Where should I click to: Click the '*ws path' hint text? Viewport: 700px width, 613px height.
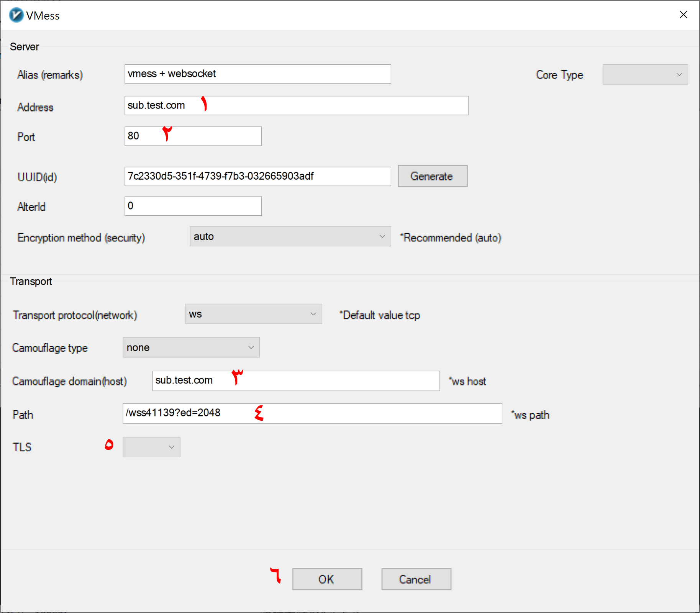(x=530, y=415)
